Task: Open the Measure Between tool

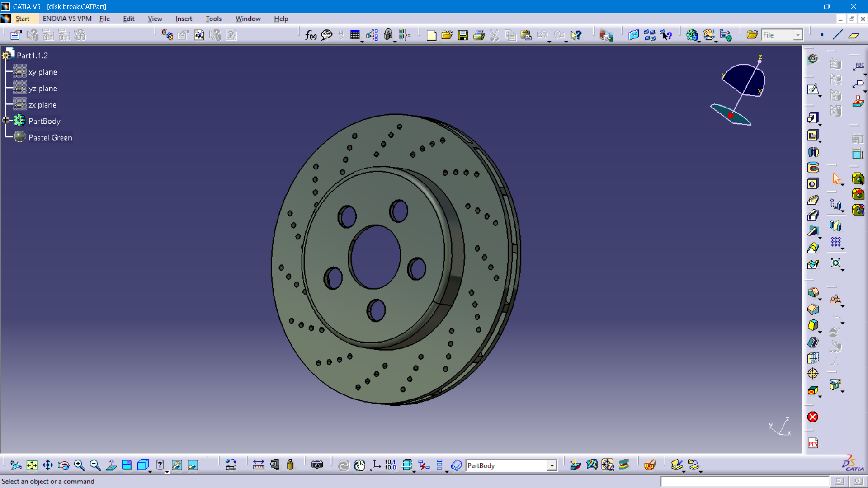Action: [x=259, y=465]
